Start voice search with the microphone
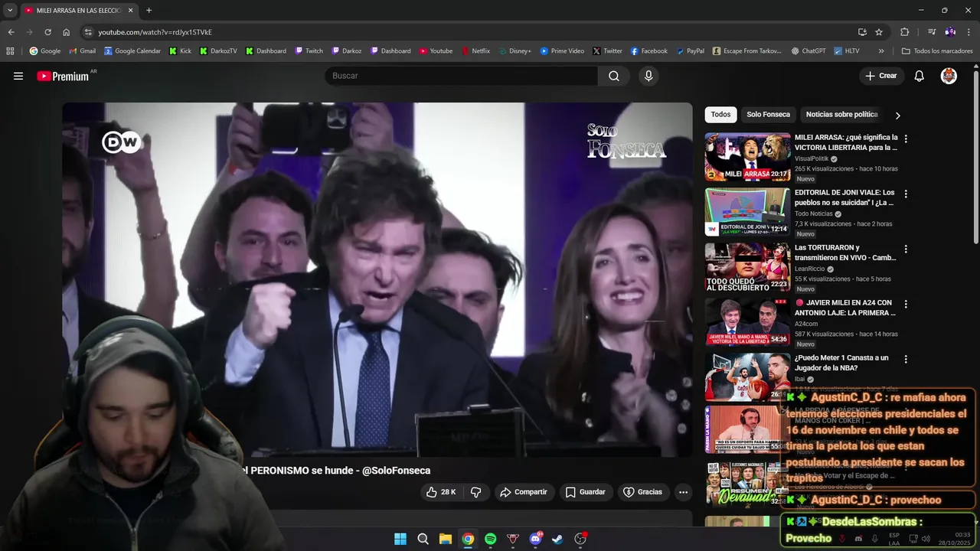The height and width of the screenshot is (551, 980). click(648, 76)
